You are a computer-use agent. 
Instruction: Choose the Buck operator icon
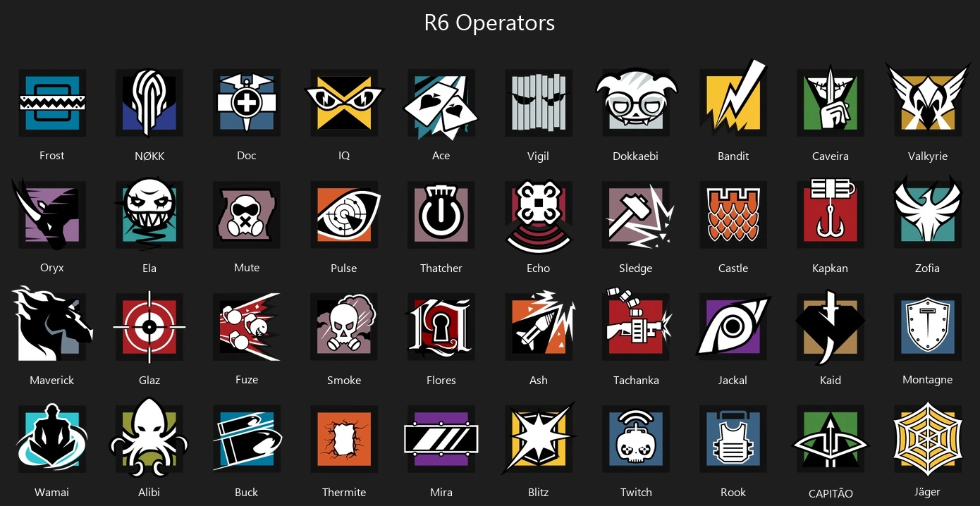[x=247, y=439]
